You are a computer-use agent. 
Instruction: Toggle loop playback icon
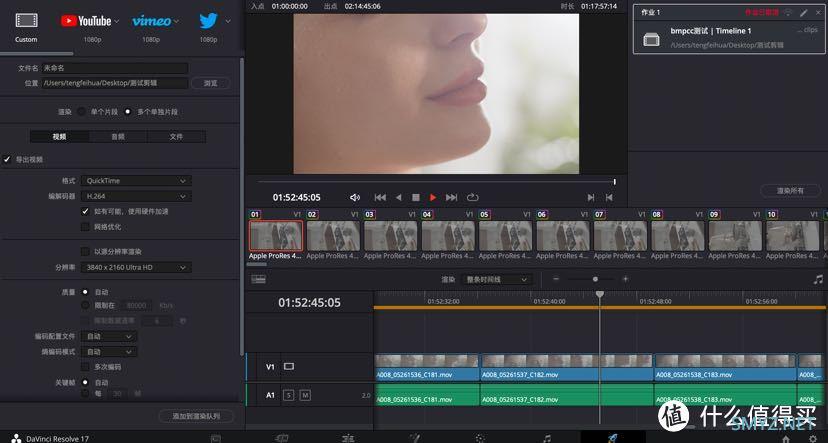point(473,197)
